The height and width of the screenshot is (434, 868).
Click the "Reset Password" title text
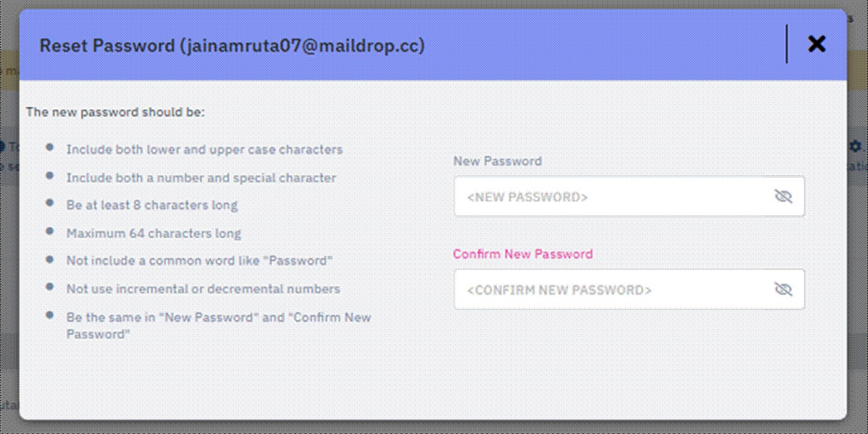107,45
